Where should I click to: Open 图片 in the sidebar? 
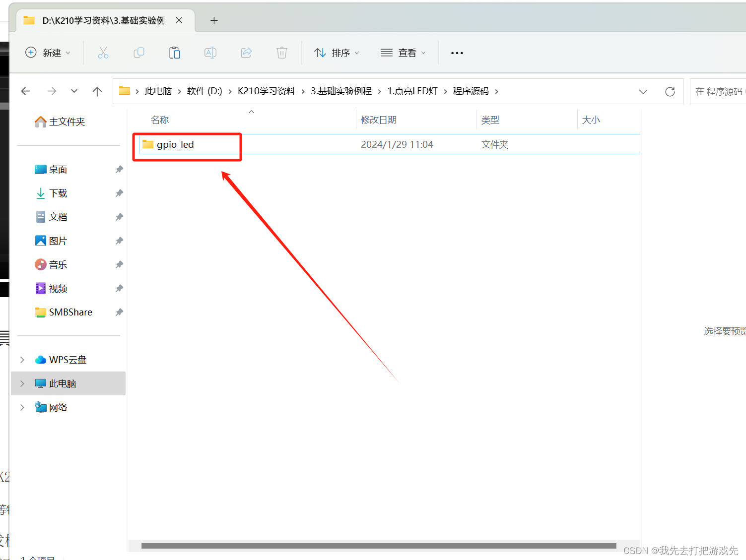[x=51, y=241]
